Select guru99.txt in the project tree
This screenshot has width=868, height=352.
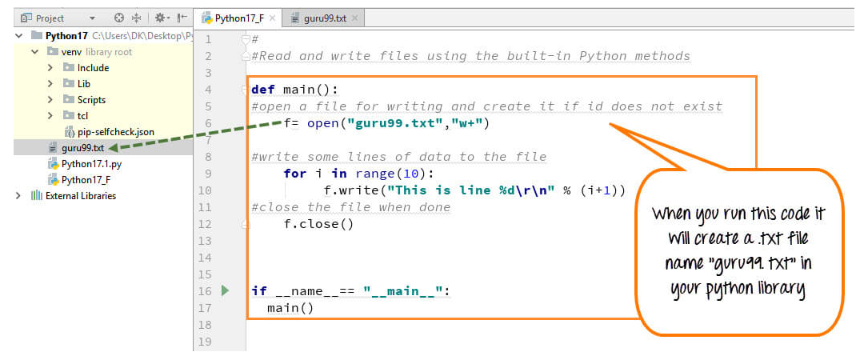coord(82,148)
